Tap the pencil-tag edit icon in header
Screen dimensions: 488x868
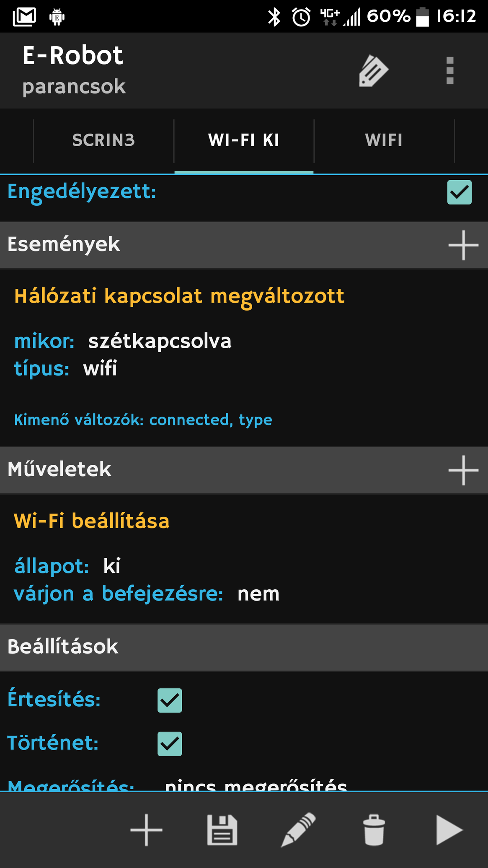(x=373, y=70)
